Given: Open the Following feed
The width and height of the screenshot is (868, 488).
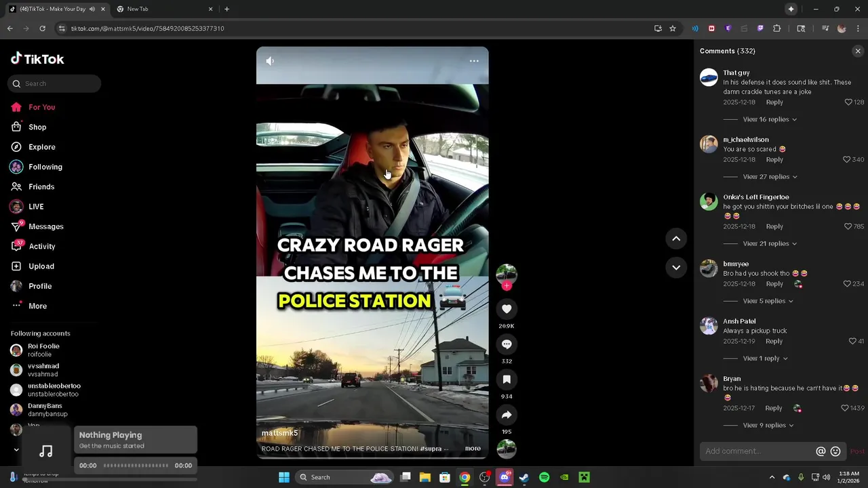Looking at the screenshot, I should 45,167.
